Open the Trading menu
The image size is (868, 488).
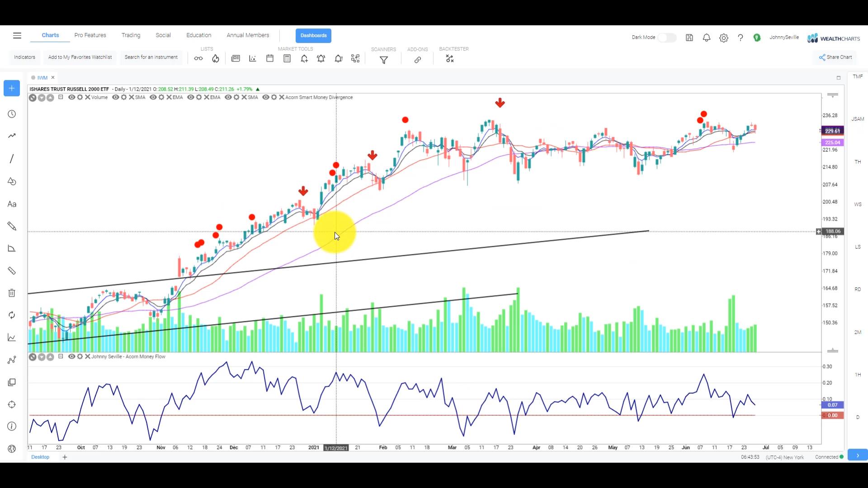pyautogui.click(x=131, y=35)
